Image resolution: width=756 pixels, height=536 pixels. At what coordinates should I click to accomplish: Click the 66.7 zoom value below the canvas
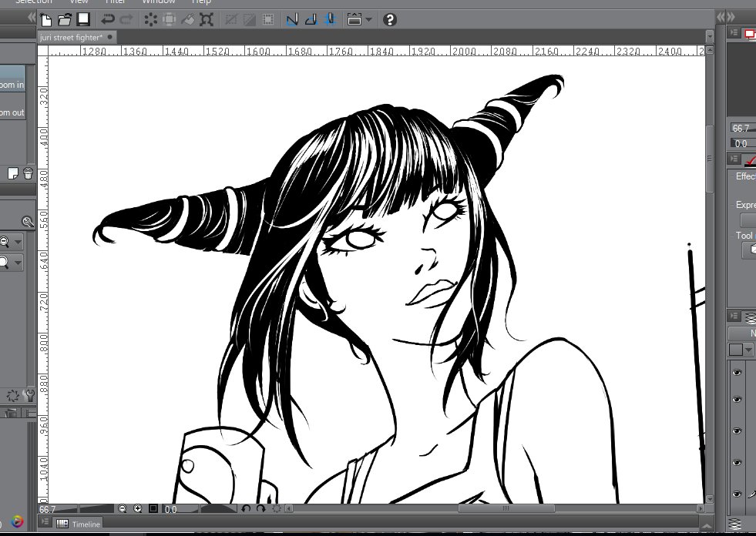click(48, 509)
